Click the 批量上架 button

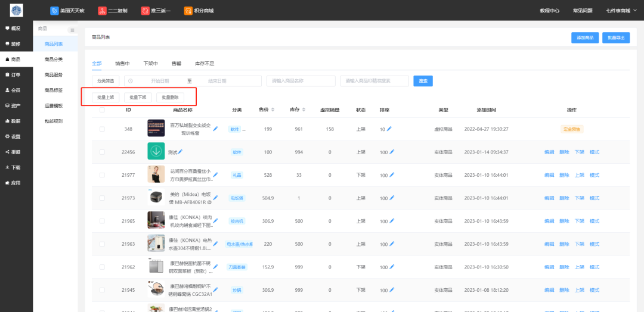(x=106, y=98)
